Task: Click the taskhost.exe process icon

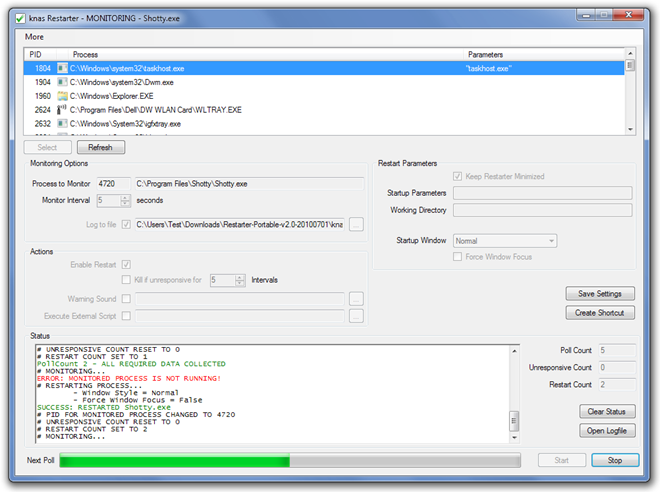Action: [x=62, y=68]
